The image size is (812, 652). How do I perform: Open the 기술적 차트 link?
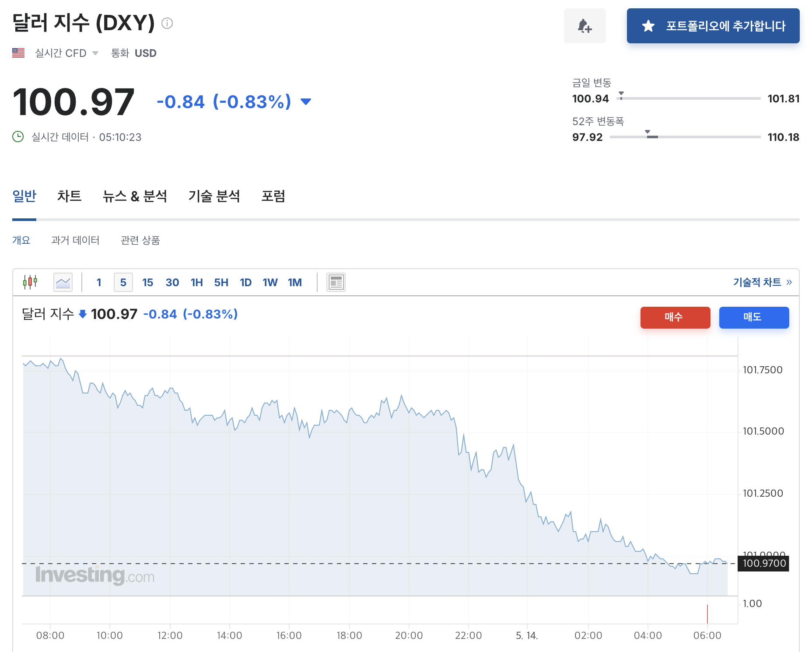[763, 282]
